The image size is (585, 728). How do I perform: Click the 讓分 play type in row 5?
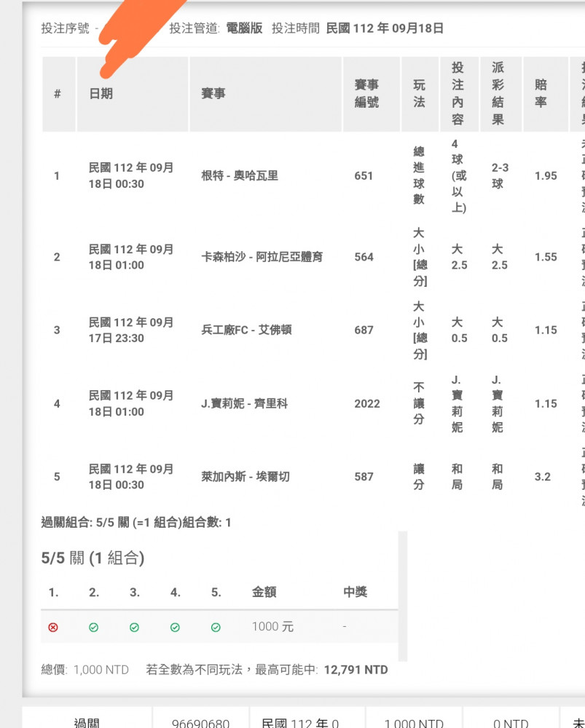[419, 477]
